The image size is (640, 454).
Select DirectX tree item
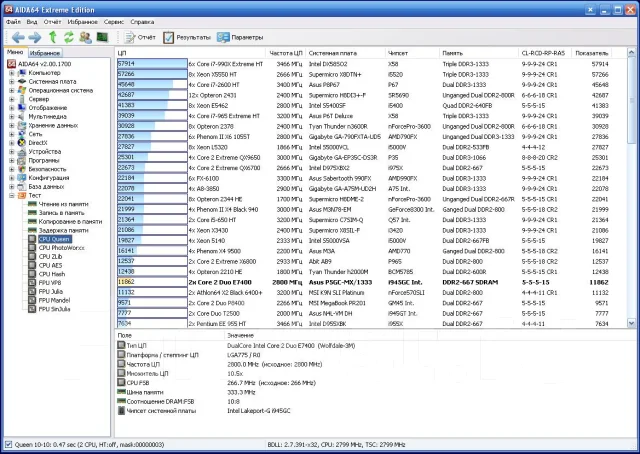tap(38, 143)
